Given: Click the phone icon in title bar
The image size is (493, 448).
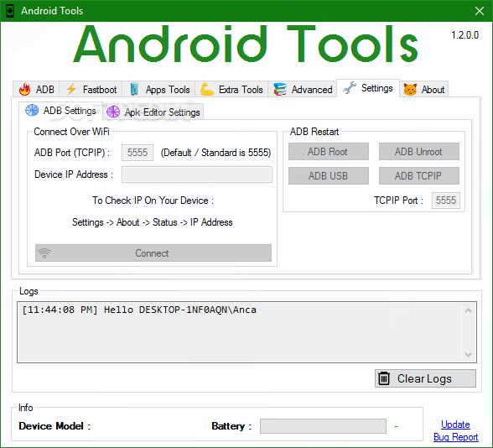Looking at the screenshot, I should pos(10,11).
